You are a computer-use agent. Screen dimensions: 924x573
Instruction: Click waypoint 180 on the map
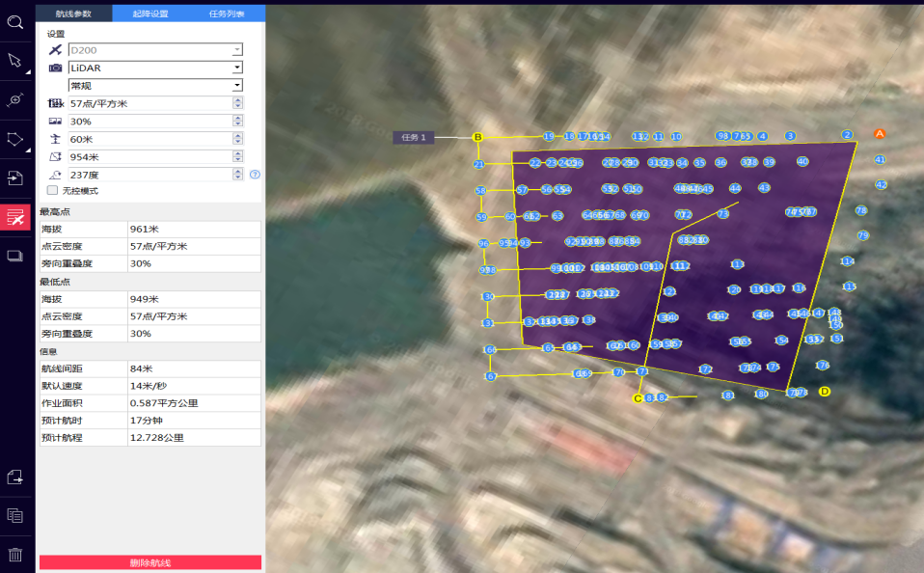click(x=761, y=394)
